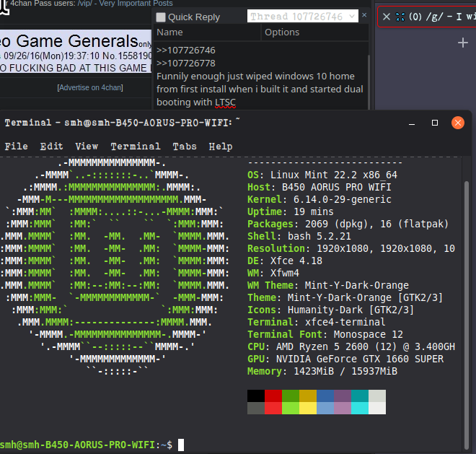Click the >>107726778 quote text

[x=186, y=64]
